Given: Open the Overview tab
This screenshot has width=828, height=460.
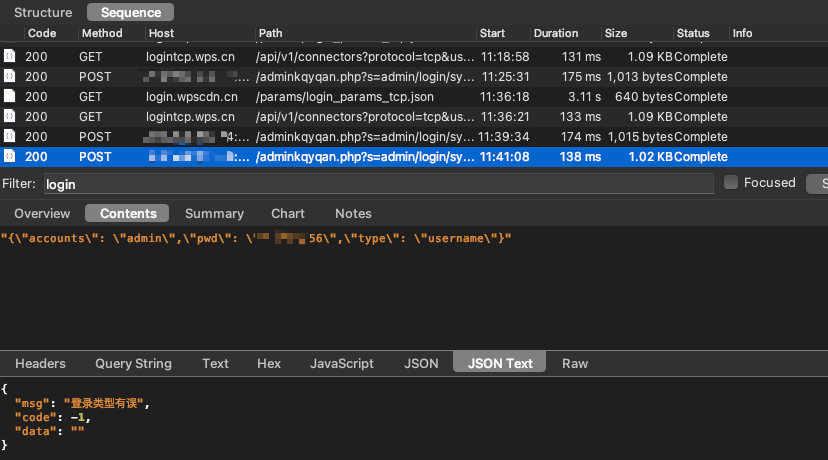Looking at the screenshot, I should point(42,213).
